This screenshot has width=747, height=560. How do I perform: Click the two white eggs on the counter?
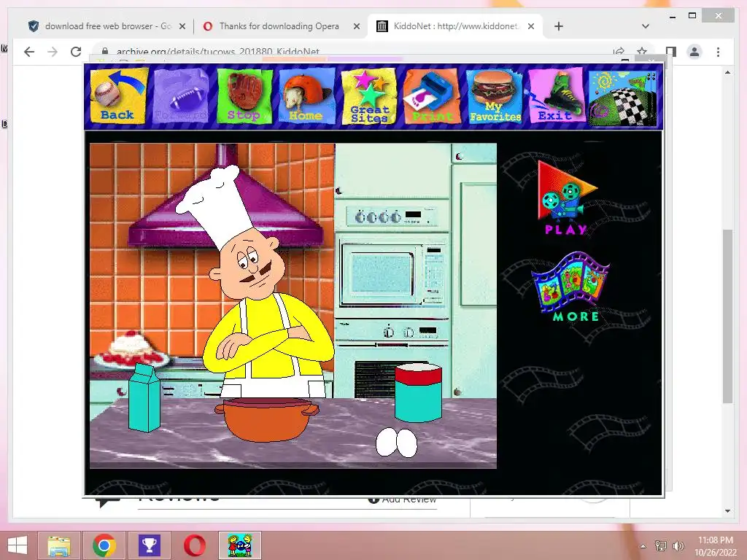pyautogui.click(x=396, y=443)
